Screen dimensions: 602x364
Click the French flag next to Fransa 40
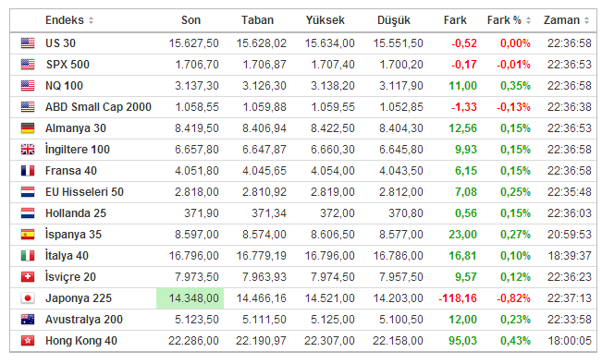[28, 170]
